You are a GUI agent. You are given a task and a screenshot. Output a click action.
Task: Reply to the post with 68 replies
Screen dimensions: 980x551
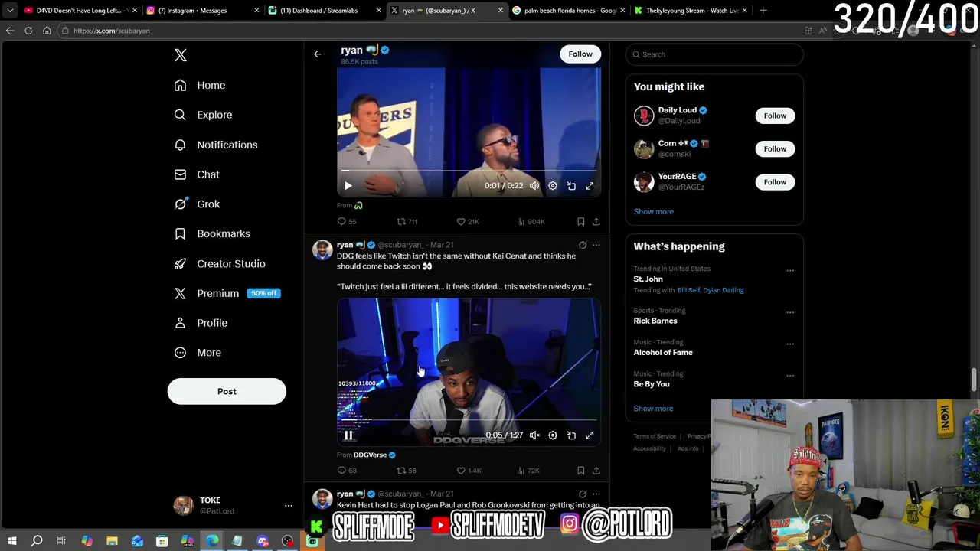[x=347, y=471]
